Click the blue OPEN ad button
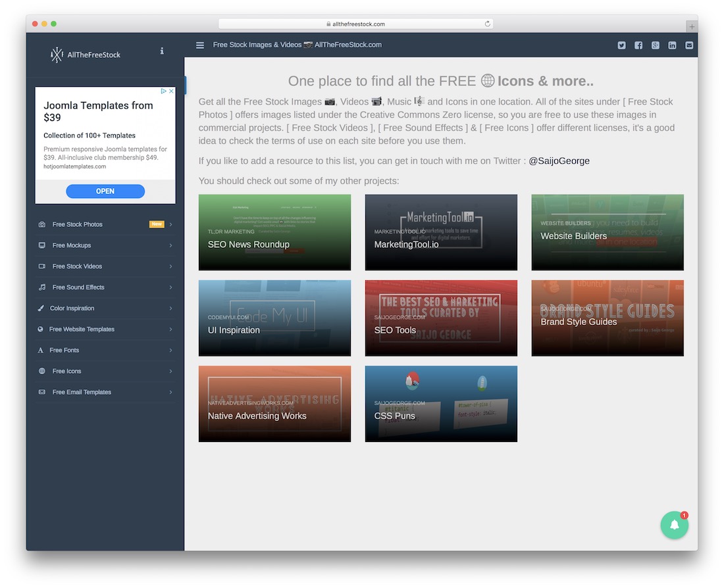This screenshot has width=724, height=588. [105, 191]
